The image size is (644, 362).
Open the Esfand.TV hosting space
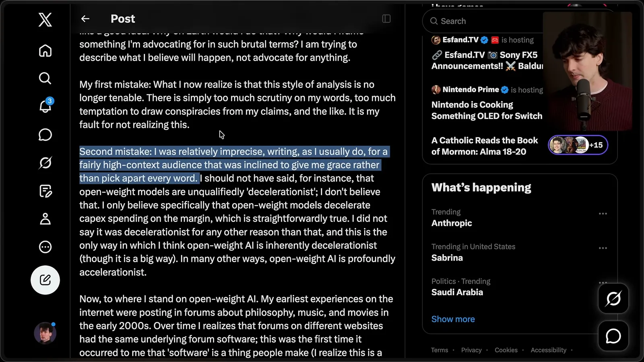click(x=487, y=53)
